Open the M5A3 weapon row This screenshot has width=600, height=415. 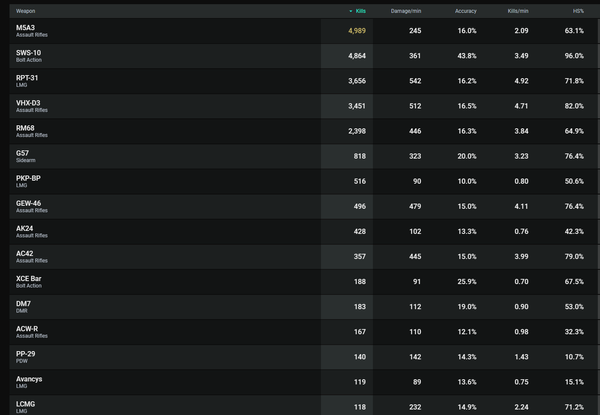pyautogui.click(x=304, y=31)
